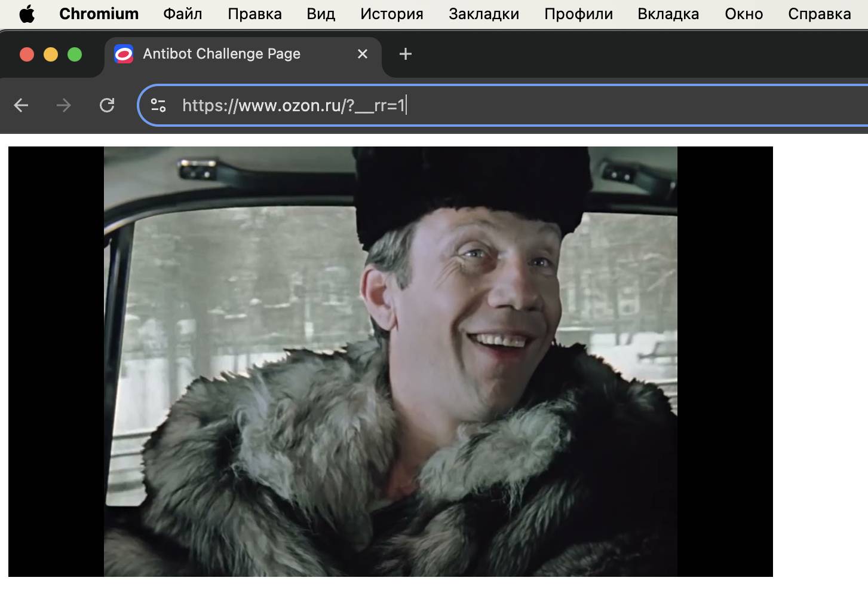The image size is (868, 605).
Task: Go forward to the next page
Action: coord(64,106)
